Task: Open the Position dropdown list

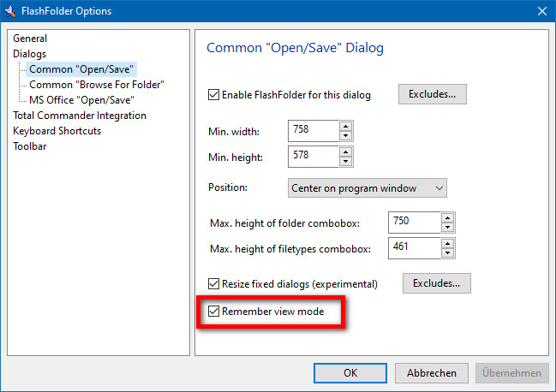Action: coord(368,188)
